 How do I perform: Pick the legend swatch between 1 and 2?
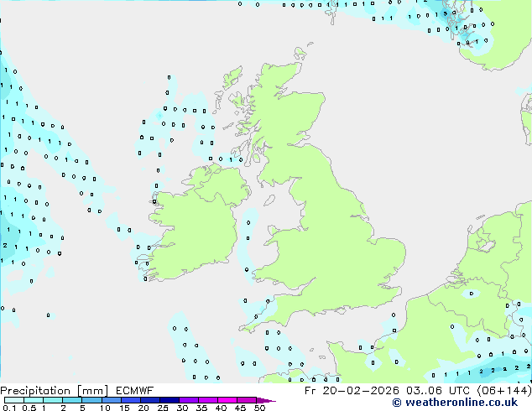coord(53,400)
